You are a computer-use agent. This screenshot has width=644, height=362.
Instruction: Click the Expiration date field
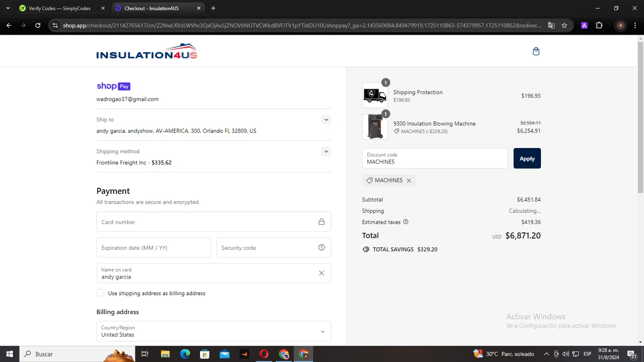tap(154, 247)
